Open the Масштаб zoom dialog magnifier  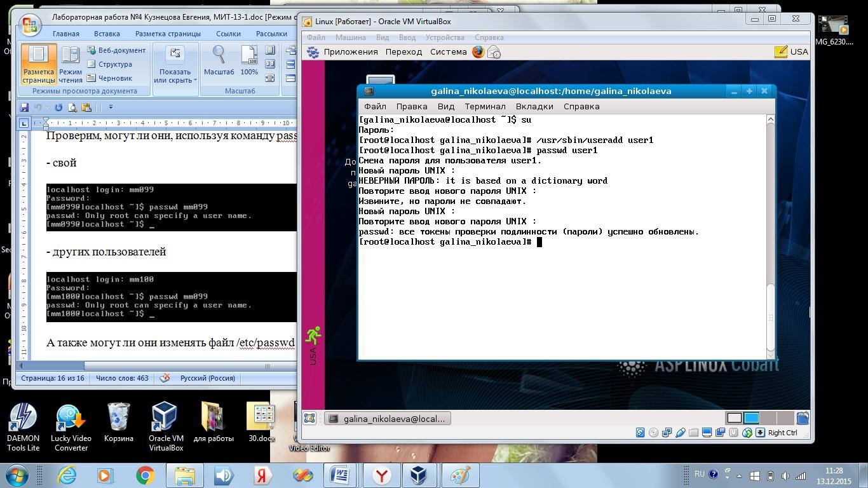(219, 61)
